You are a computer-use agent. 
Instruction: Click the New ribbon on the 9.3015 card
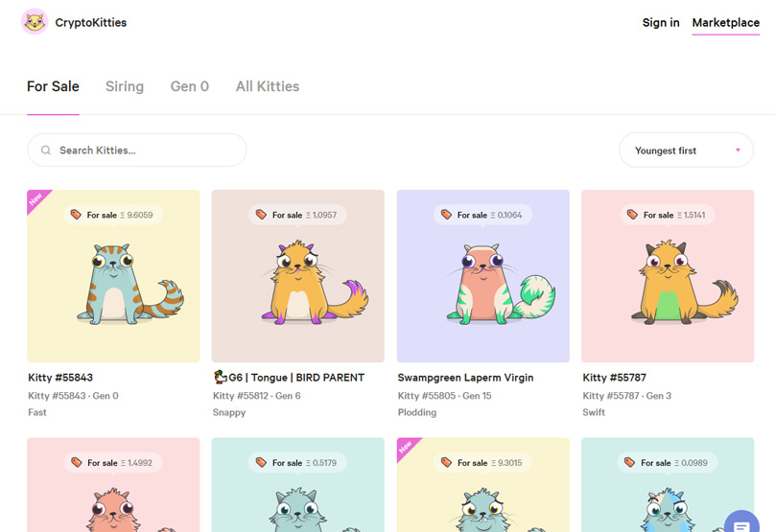point(406,447)
